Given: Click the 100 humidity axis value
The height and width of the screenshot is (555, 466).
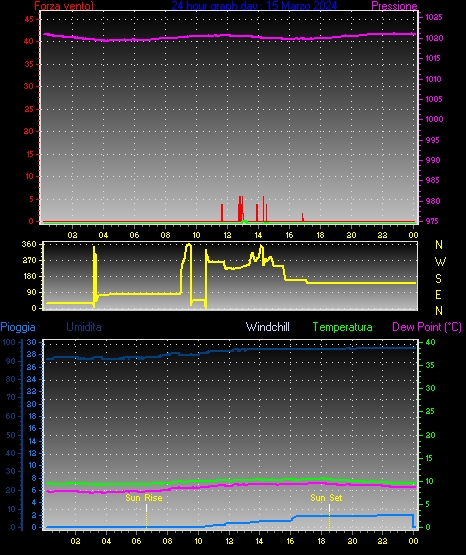Looking at the screenshot, I should click(x=9, y=342).
